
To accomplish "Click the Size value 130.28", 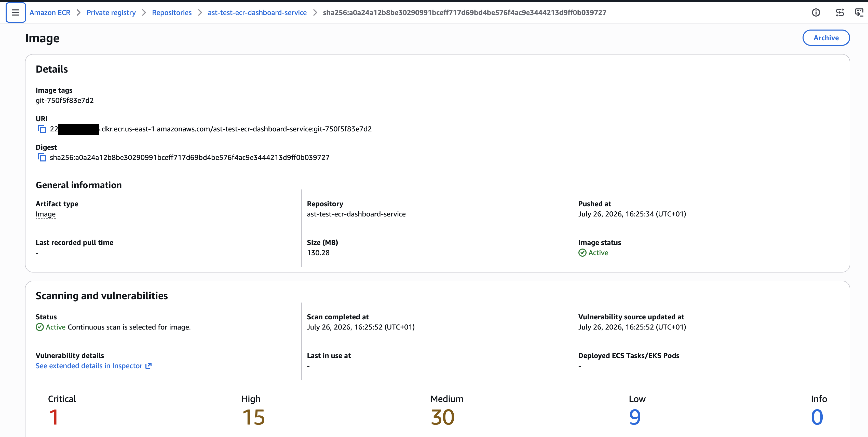I will tap(318, 253).
